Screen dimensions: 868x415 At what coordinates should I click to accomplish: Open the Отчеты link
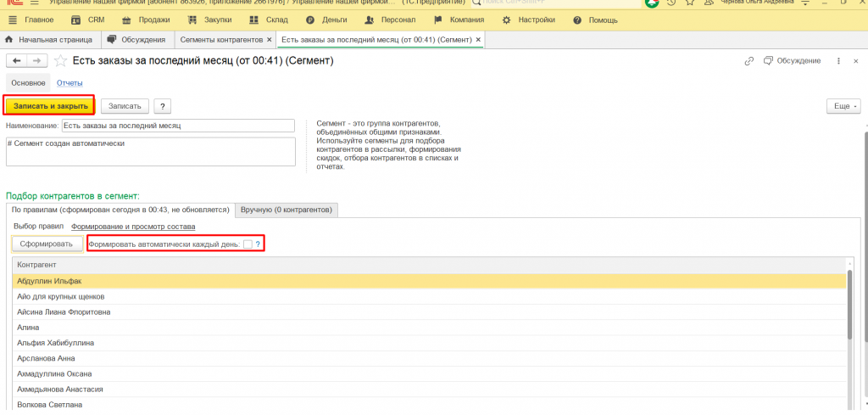click(x=70, y=83)
